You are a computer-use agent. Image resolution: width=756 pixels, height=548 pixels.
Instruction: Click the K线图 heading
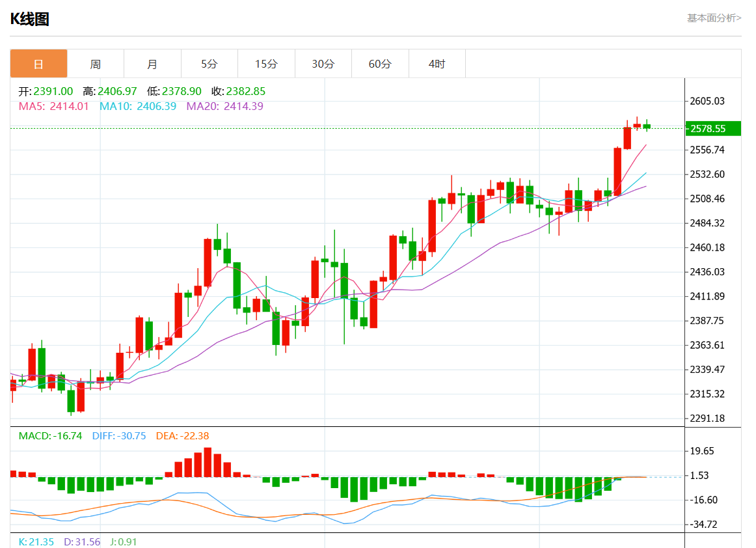click(x=30, y=20)
